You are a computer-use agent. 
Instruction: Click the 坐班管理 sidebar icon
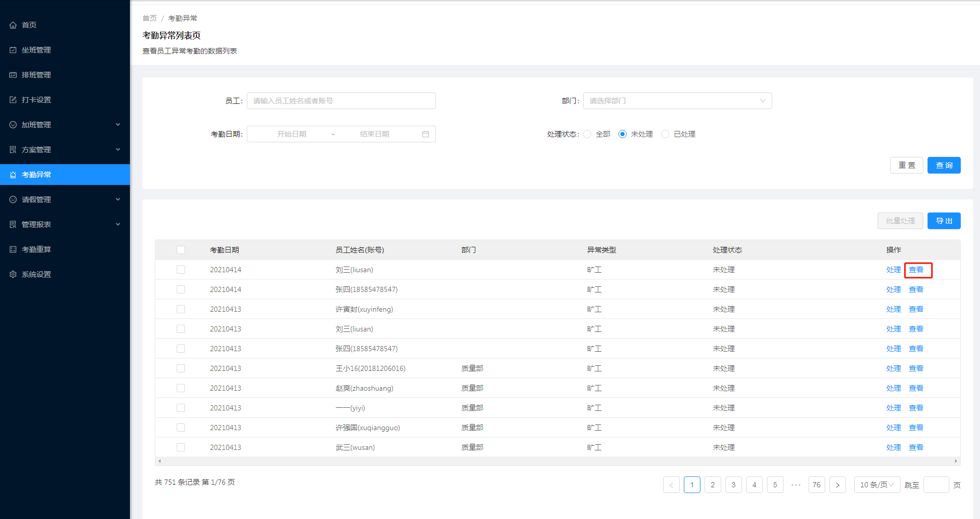(x=13, y=50)
